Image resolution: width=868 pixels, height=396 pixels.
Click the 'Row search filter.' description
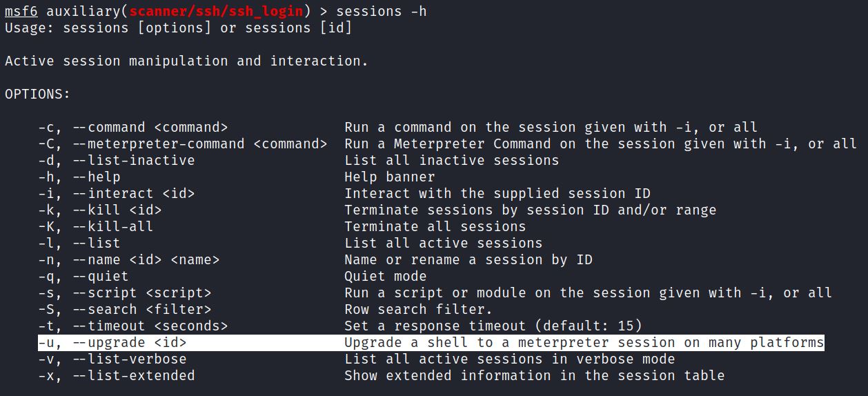419,310
